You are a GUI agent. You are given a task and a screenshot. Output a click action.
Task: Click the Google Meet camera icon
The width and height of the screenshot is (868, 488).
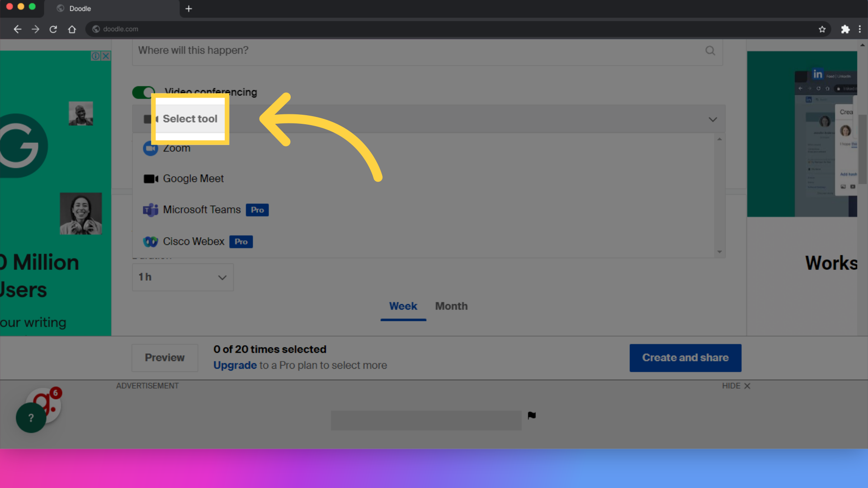pyautogui.click(x=151, y=179)
